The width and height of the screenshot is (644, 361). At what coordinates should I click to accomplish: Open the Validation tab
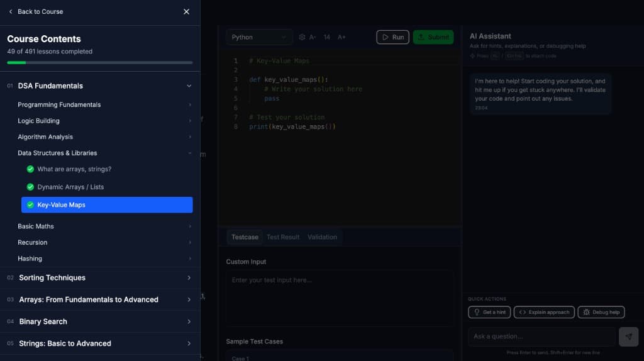(322, 237)
